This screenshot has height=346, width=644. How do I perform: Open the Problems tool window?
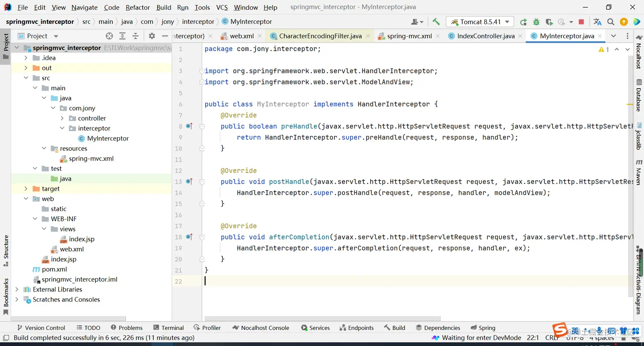[126, 328]
